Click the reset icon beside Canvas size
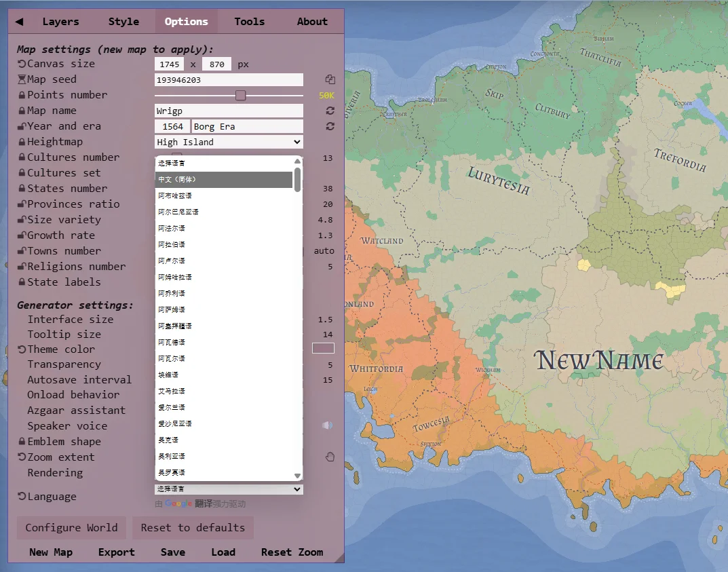This screenshot has height=572, width=728. coord(20,63)
